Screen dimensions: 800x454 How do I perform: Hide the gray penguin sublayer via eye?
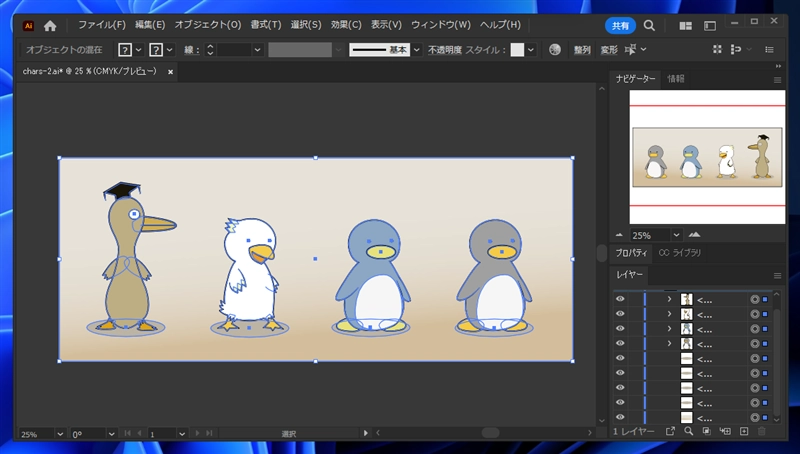point(620,344)
